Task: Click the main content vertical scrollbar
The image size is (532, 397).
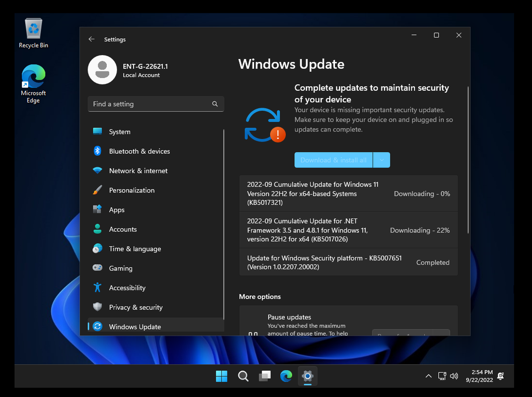Action: [x=468, y=160]
